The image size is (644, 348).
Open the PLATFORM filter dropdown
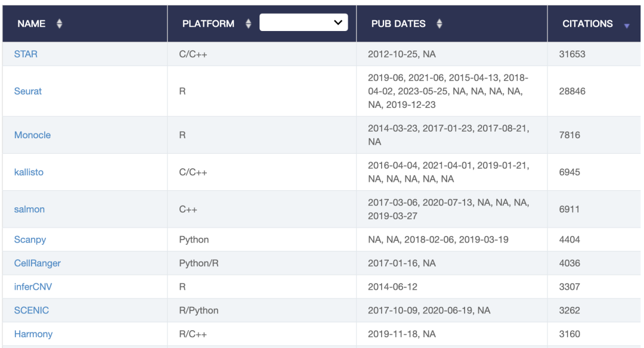(304, 23)
